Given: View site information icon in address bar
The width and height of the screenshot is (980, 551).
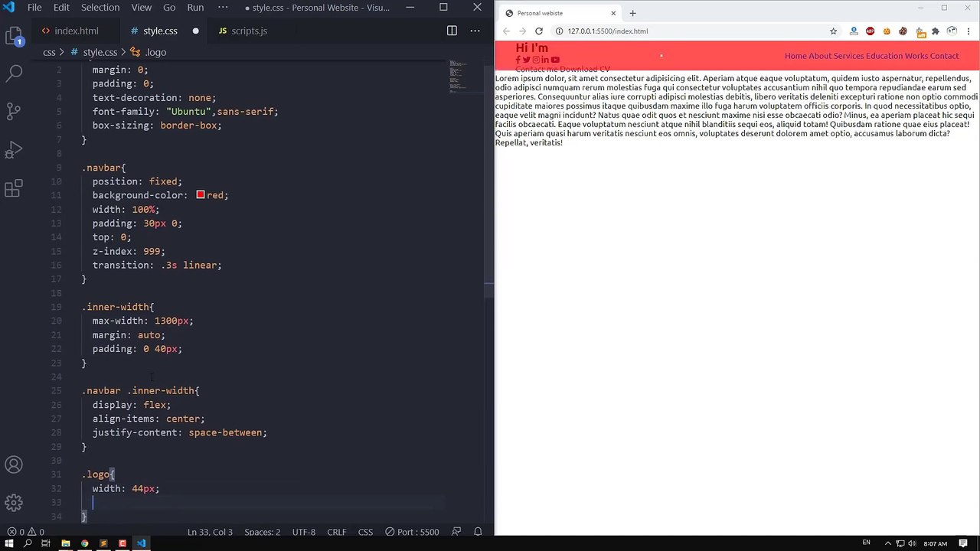Looking at the screenshot, I should 559,31.
